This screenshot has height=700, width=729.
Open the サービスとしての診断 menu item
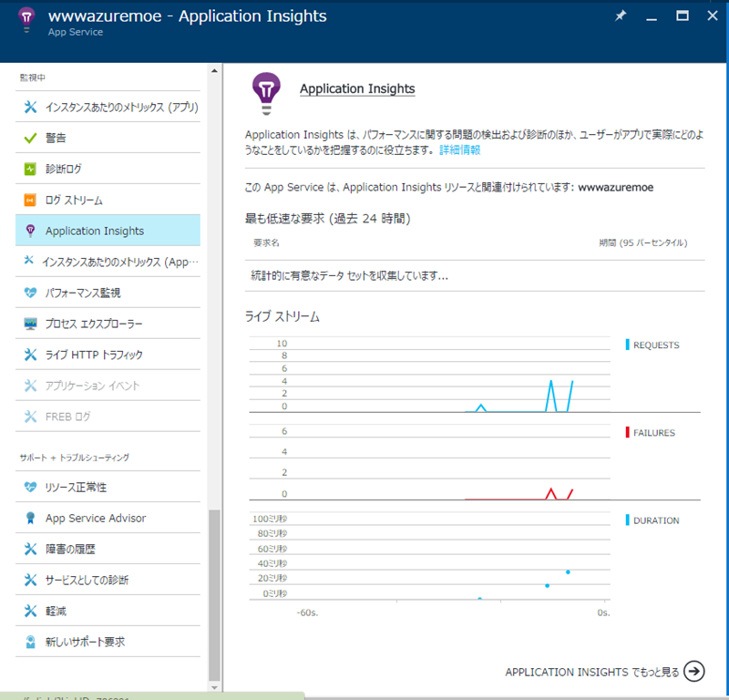point(108,580)
